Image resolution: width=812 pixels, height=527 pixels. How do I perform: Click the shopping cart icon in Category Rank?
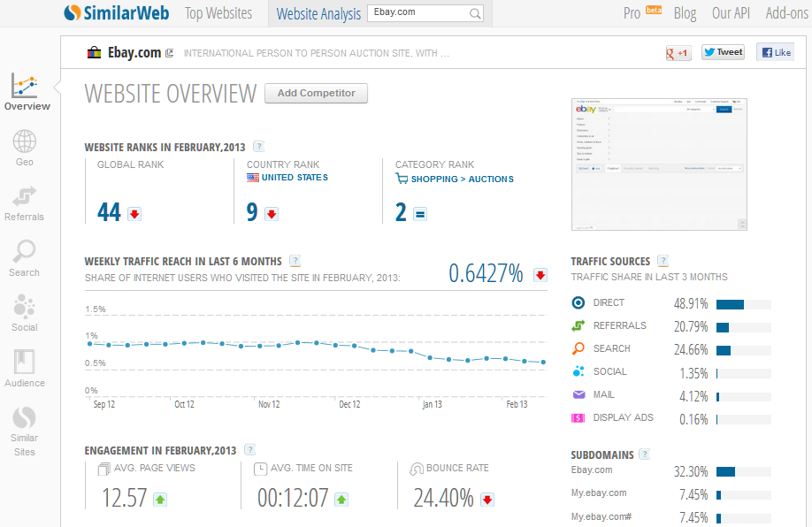402,179
